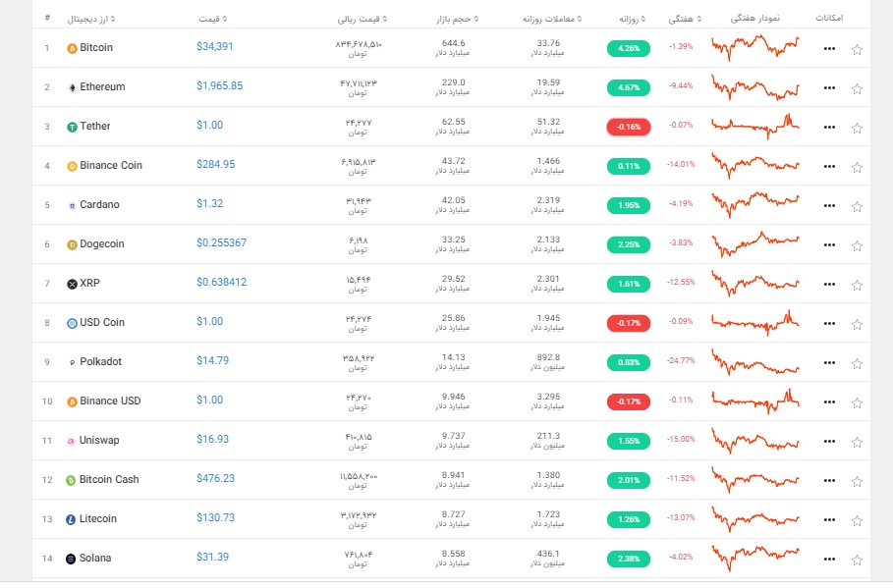Click the Litecoin blue logo icon
This screenshot has width=893, height=588.
(x=71, y=519)
